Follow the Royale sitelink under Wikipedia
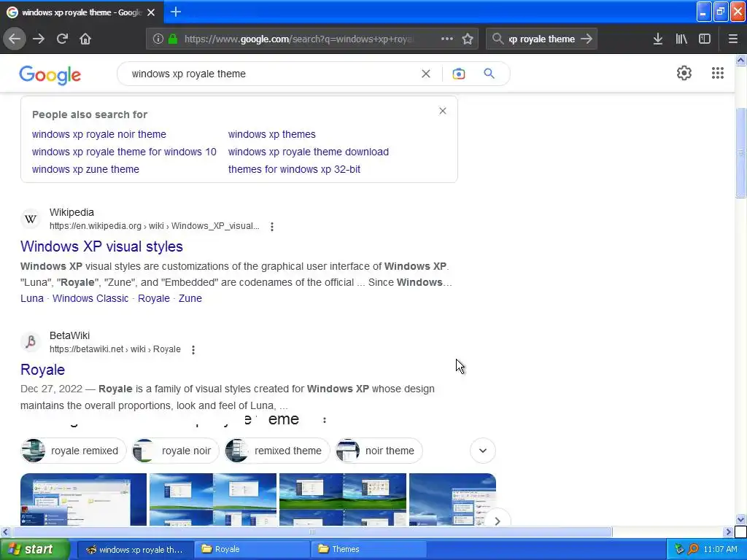Viewport: 747px width, 560px height. [x=153, y=298]
